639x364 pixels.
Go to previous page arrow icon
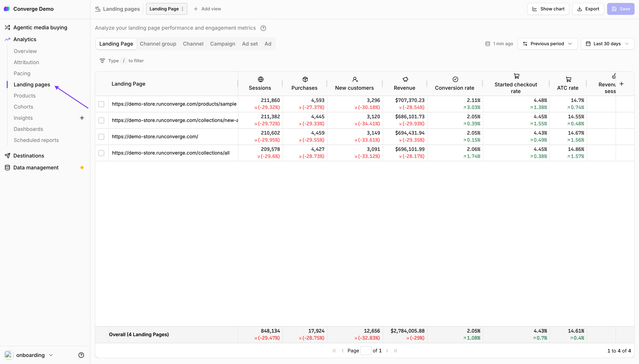pos(342,350)
